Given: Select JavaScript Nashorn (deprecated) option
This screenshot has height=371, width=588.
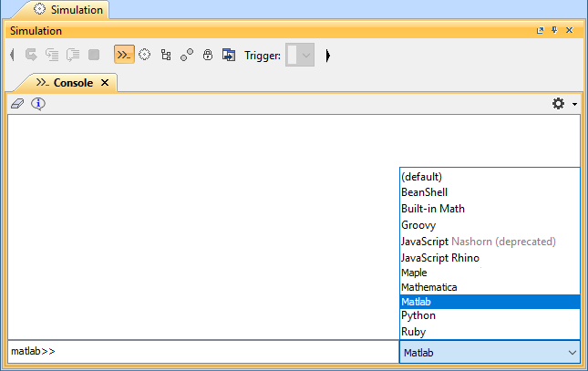Looking at the screenshot, I should click(x=490, y=242).
